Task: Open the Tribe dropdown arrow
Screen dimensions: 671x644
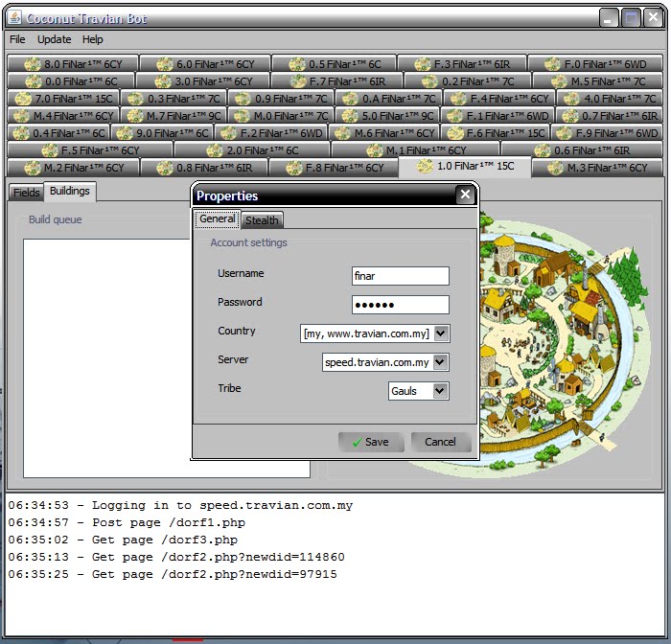Action: coord(440,391)
